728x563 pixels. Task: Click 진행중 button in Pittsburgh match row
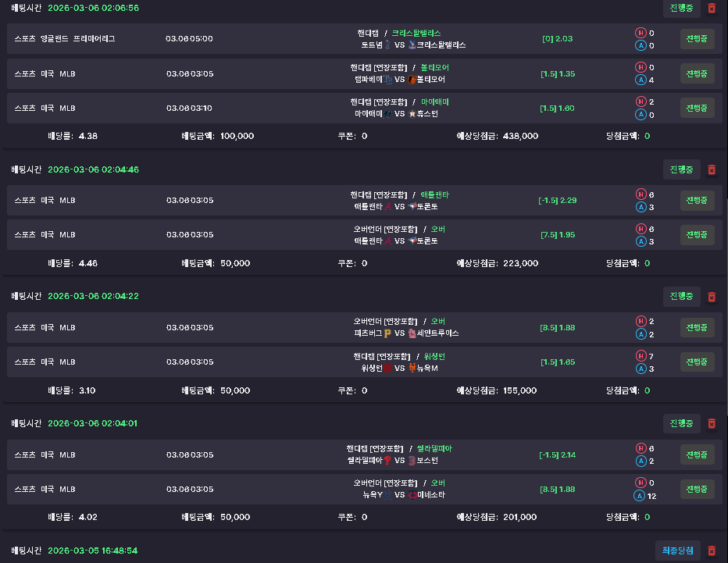(697, 327)
